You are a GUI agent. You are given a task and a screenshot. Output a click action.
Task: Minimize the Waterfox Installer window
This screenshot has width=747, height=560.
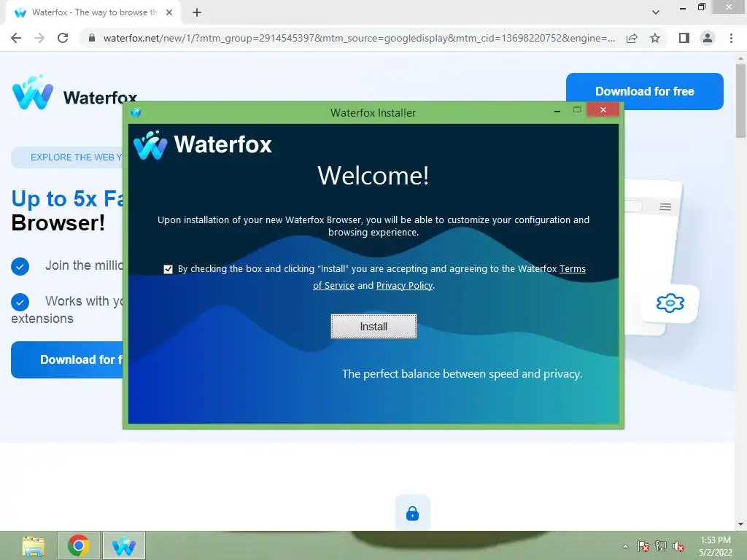click(557, 111)
